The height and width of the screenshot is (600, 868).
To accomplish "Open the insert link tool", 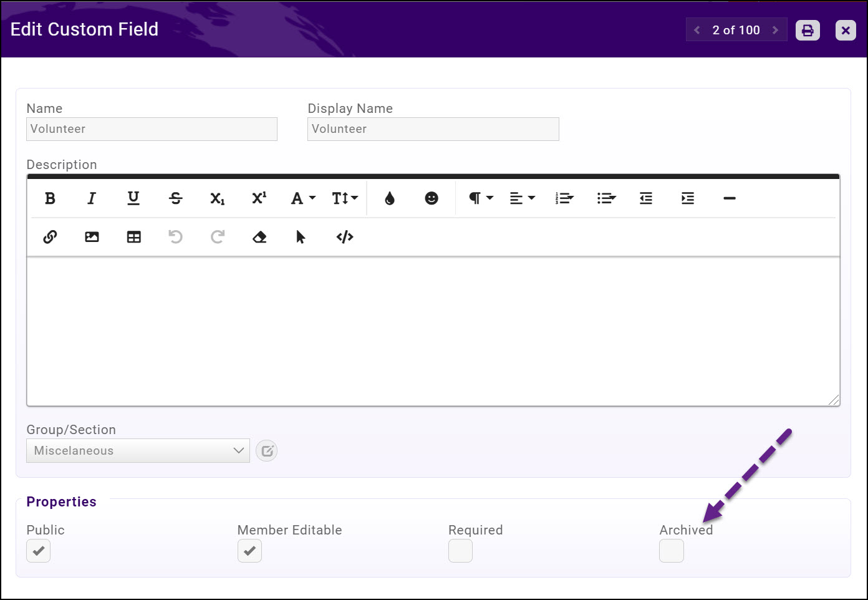I will pos(50,237).
